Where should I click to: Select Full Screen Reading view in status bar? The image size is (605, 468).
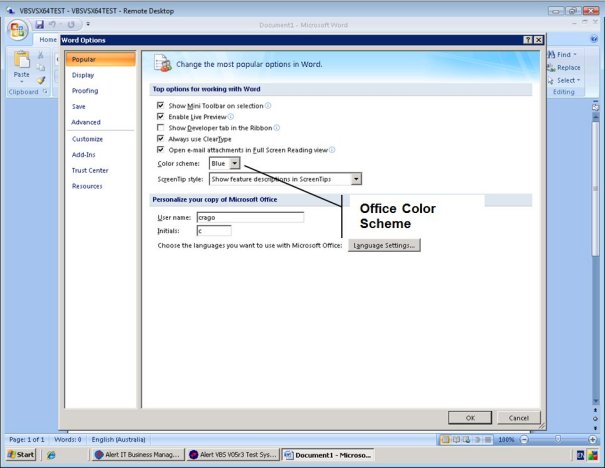(x=456, y=439)
